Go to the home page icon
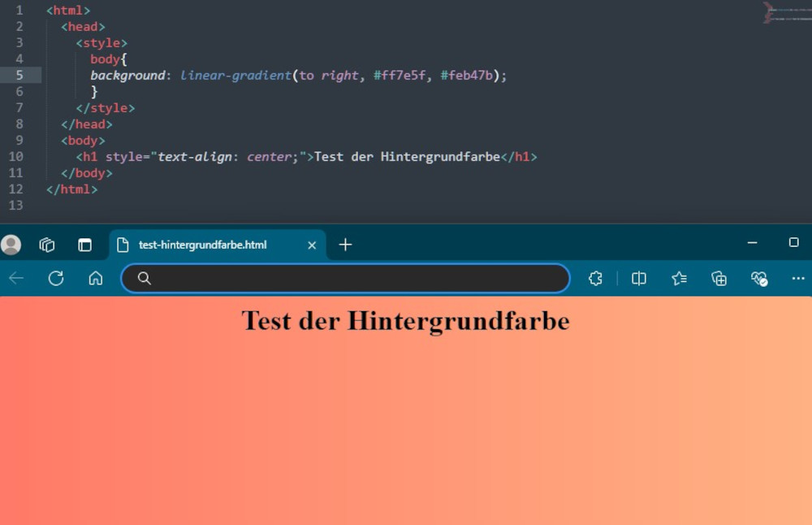This screenshot has width=812, height=525. [x=96, y=279]
